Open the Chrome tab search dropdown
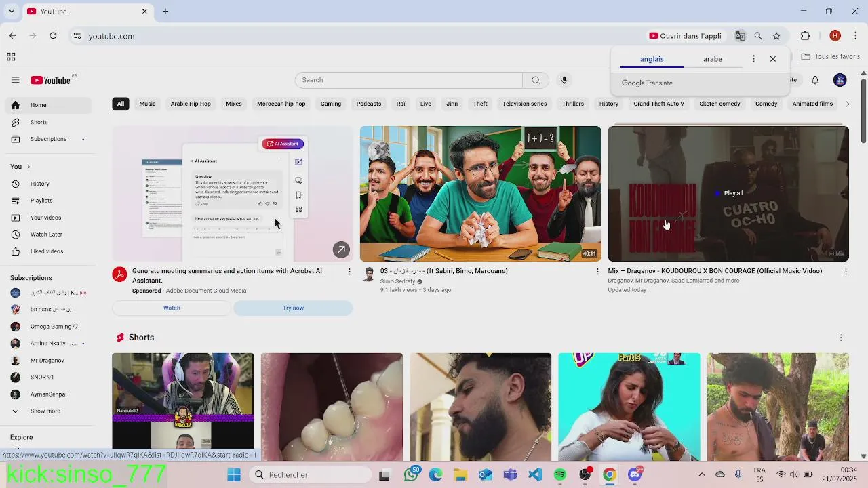Image resolution: width=868 pixels, height=488 pixels. coord(12,12)
